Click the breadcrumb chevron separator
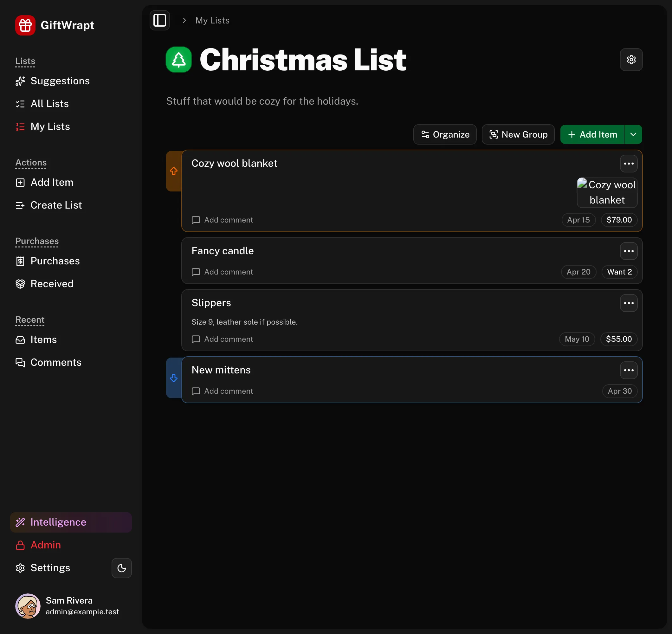The image size is (672, 634). coord(184,20)
